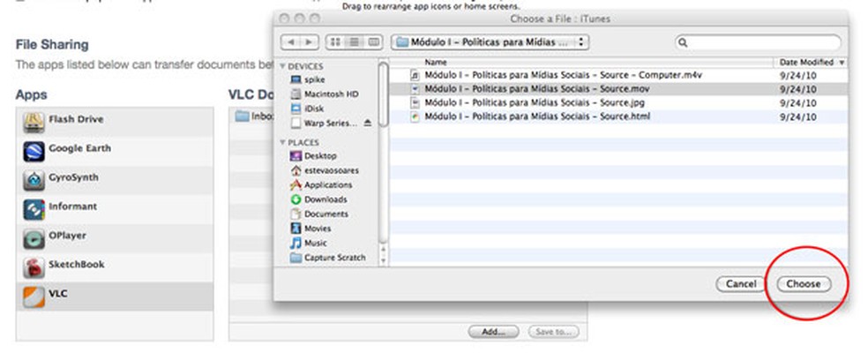Screen dimensions: 868x353
Task: Click the mov file icon
Action: pos(415,89)
